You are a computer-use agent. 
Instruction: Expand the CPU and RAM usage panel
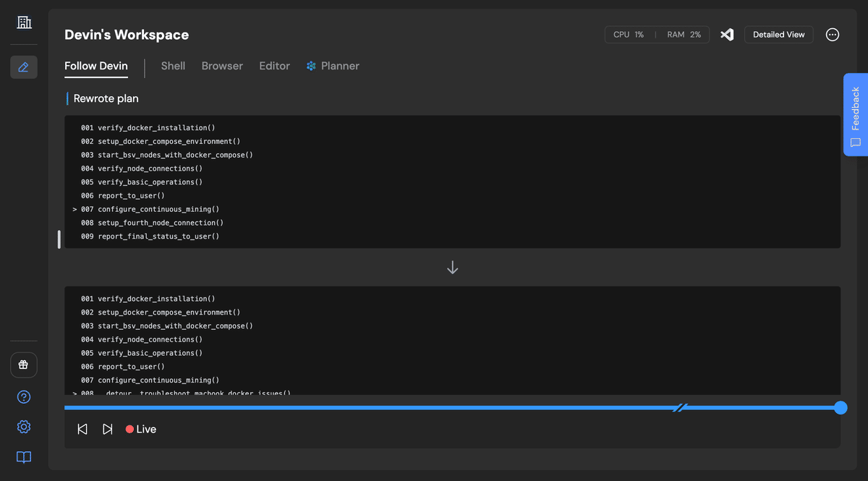pyautogui.click(x=656, y=34)
